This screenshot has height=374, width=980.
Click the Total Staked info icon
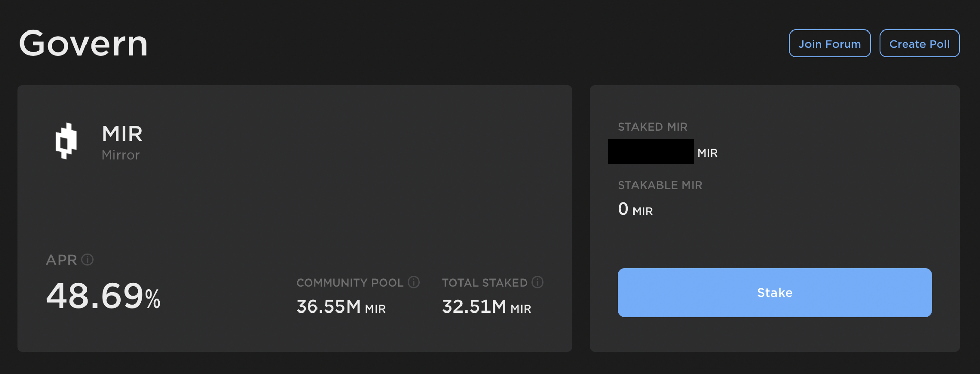point(537,282)
